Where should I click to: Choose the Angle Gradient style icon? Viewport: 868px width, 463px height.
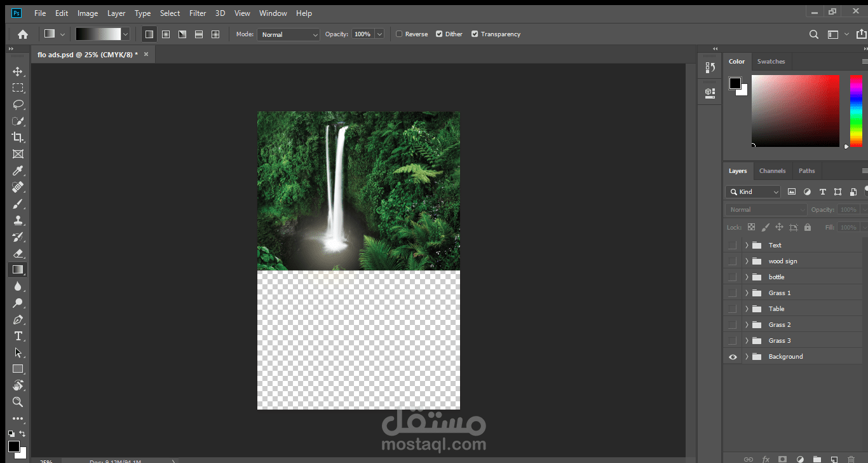pyautogui.click(x=182, y=34)
